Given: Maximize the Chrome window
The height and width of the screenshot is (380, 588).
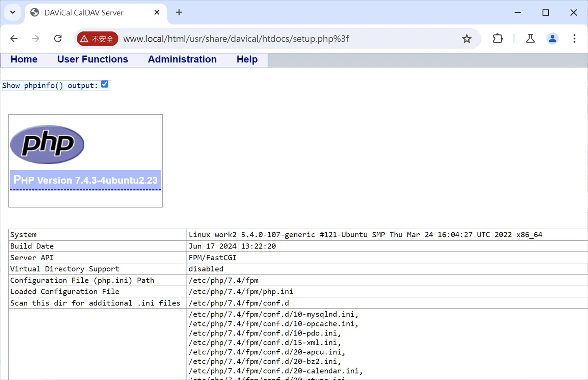Looking at the screenshot, I should pos(545,12).
